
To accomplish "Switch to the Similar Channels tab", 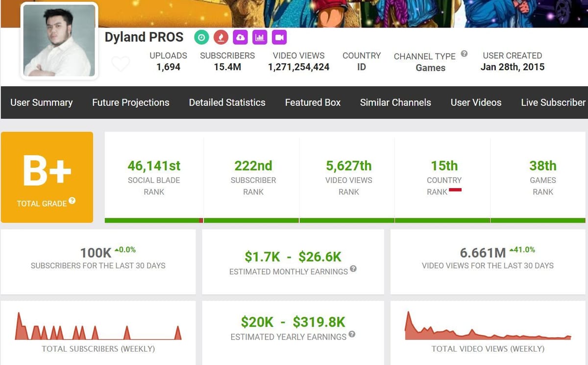I will coord(395,103).
